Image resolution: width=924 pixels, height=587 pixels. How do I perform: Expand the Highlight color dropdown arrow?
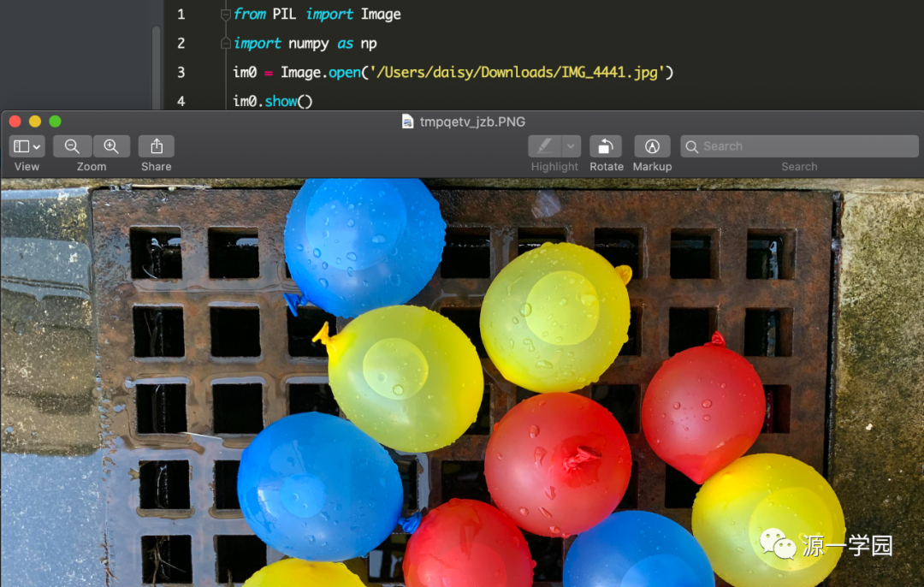tap(571, 146)
